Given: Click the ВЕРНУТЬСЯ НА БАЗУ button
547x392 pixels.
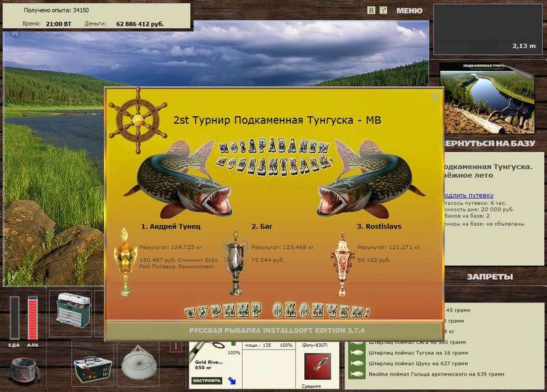Looking at the screenshot, I should [x=490, y=144].
